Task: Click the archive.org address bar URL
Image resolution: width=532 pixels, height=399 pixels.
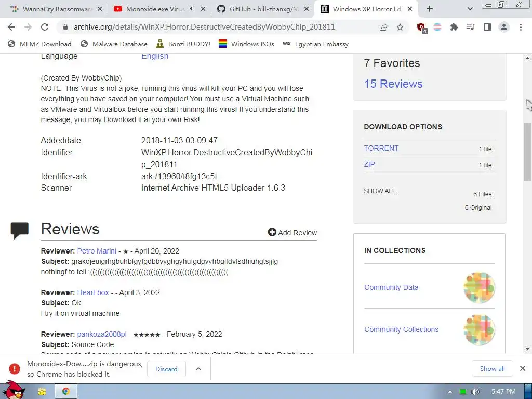Action: [204, 27]
